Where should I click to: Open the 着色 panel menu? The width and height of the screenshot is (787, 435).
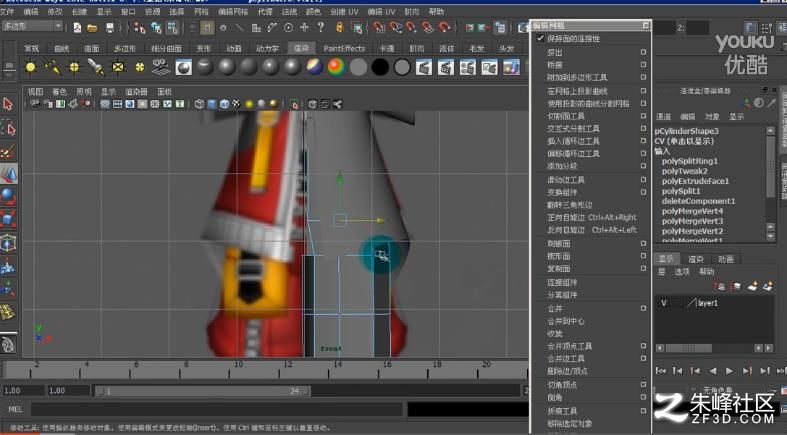point(59,92)
